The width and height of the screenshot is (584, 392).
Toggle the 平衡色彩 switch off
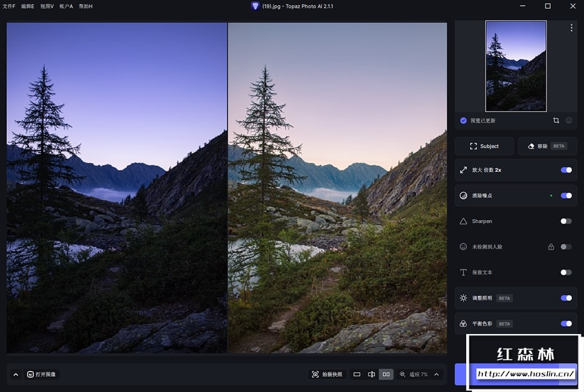(x=566, y=323)
